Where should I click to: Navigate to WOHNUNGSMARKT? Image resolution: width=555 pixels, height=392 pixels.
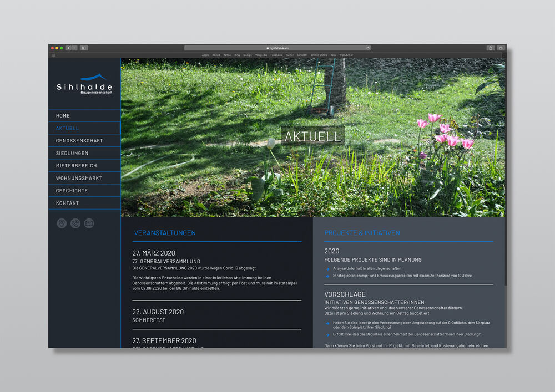pyautogui.click(x=79, y=178)
